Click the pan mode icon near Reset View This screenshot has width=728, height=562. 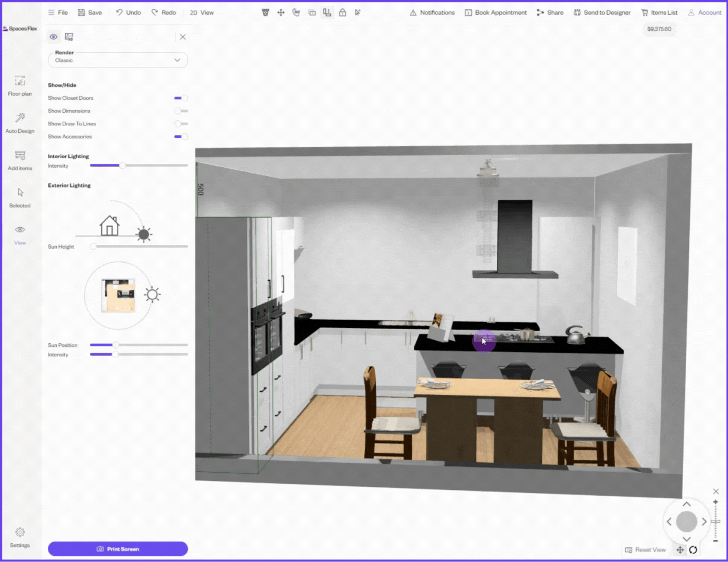tap(680, 550)
